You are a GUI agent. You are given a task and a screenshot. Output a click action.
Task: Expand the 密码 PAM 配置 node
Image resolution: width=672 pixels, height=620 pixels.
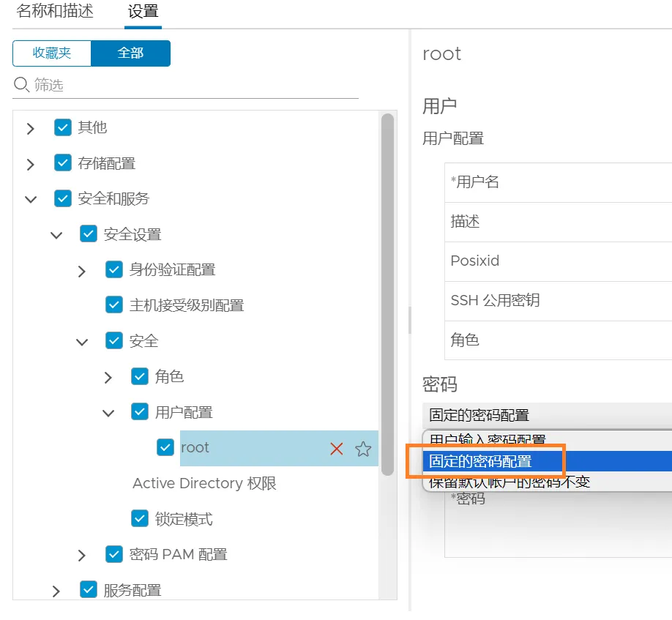(x=82, y=556)
